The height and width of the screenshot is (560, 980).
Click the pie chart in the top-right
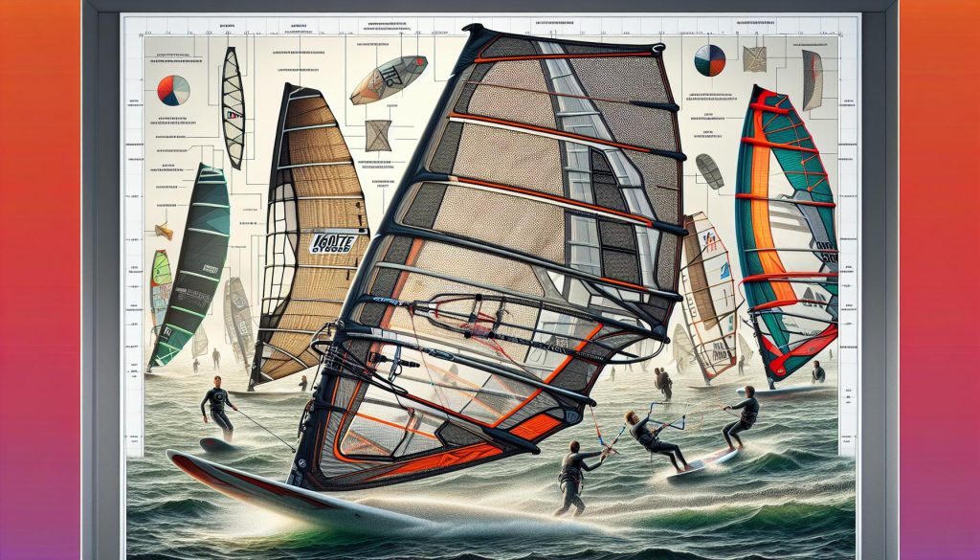(x=709, y=60)
